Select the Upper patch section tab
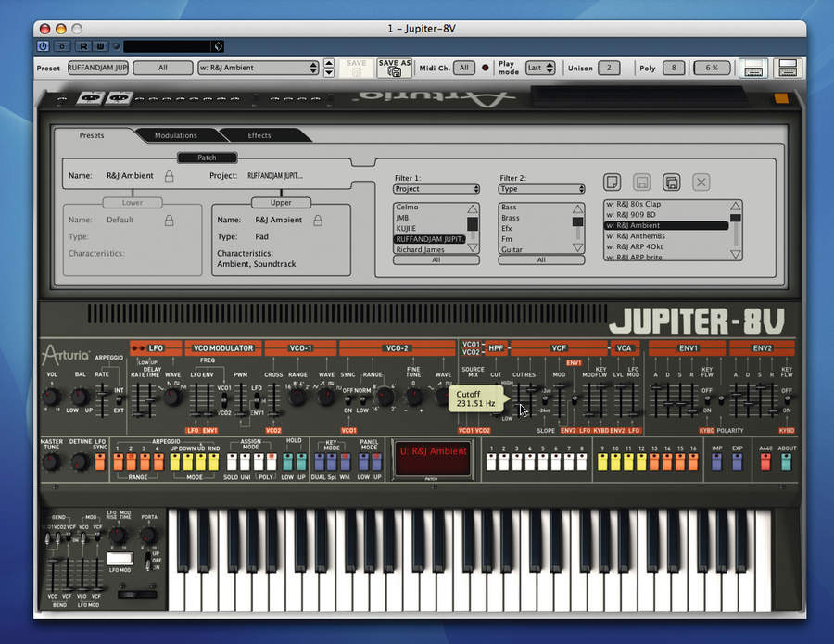Viewport: 834px width, 644px height. 281,203
